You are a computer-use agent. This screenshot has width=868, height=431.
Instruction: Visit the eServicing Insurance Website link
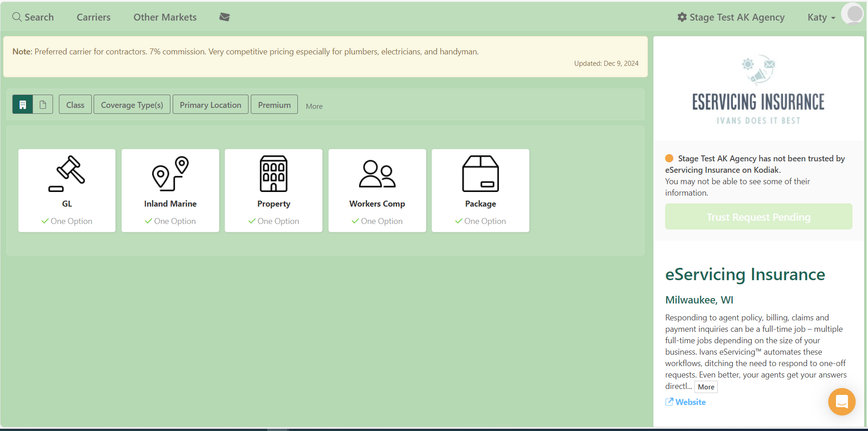(x=690, y=402)
